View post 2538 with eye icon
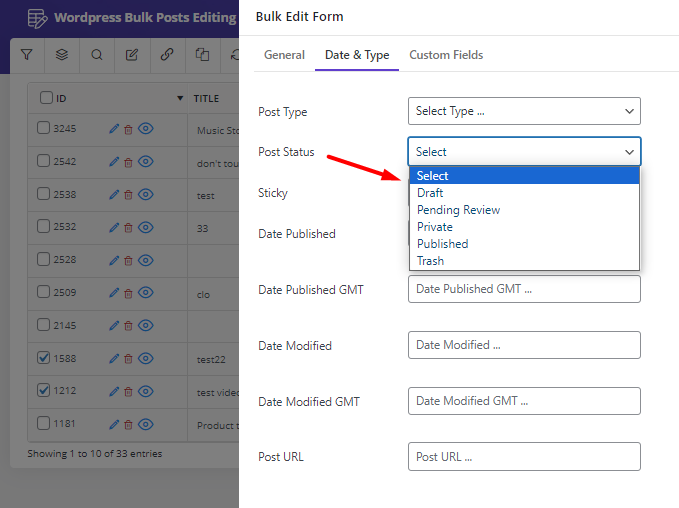 (146, 194)
